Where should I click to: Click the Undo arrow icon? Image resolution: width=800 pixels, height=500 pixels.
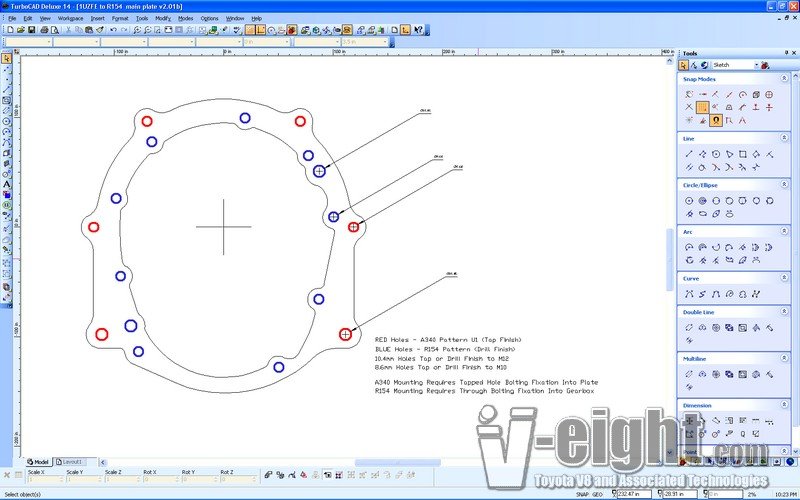click(x=112, y=30)
